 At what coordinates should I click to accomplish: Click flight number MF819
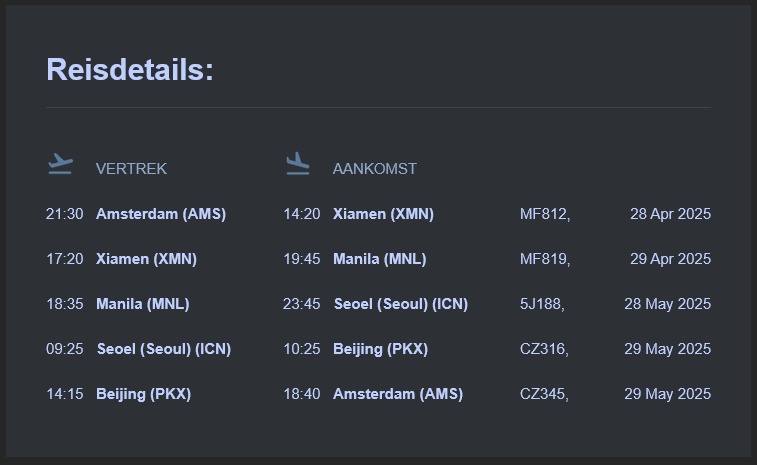[545, 259]
